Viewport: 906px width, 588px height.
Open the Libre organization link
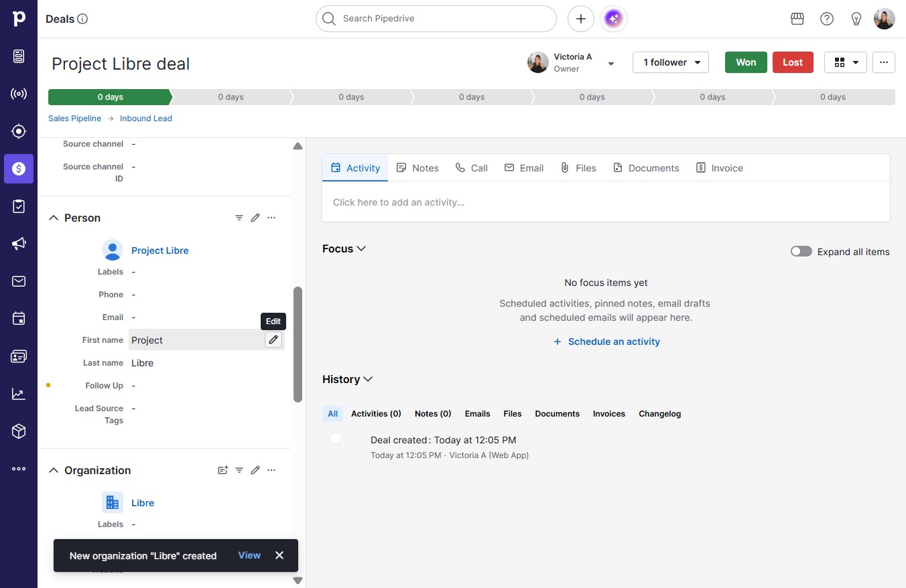point(143,503)
